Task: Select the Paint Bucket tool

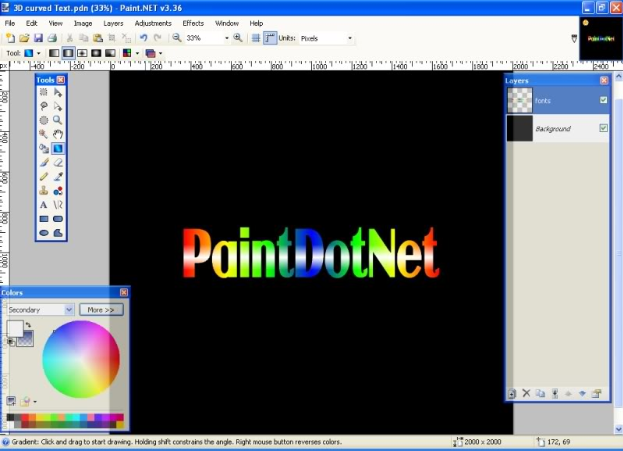Action: pyautogui.click(x=44, y=148)
